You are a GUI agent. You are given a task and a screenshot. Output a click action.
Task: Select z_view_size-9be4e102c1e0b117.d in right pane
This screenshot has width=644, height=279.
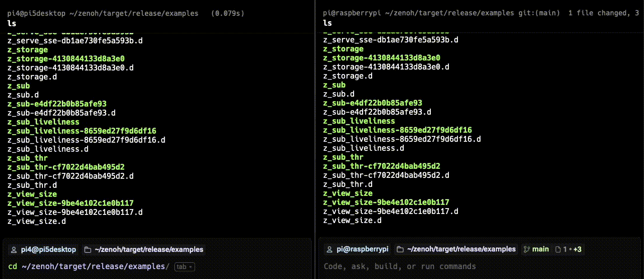pyautogui.click(x=391, y=211)
